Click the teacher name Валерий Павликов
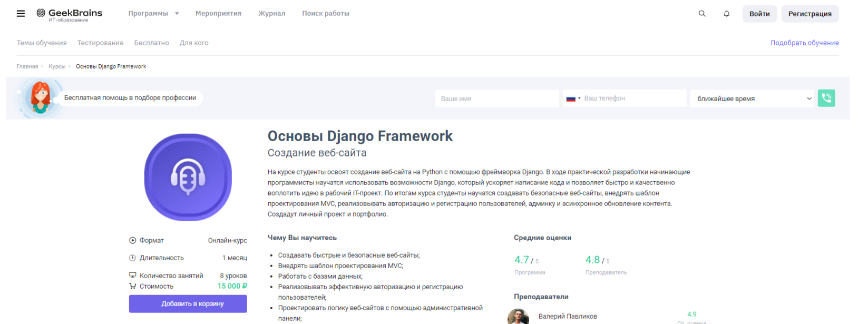This screenshot has width=868, height=324. [x=568, y=317]
